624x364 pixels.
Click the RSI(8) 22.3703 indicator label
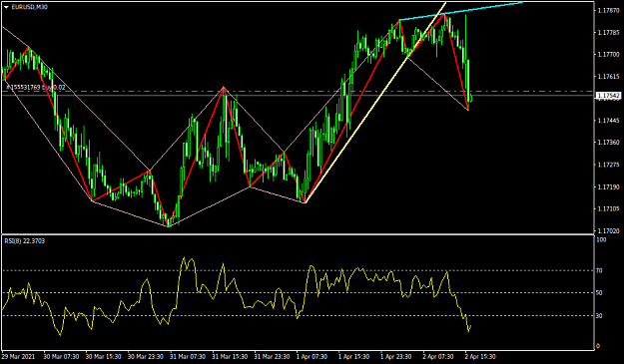[x=25, y=240]
